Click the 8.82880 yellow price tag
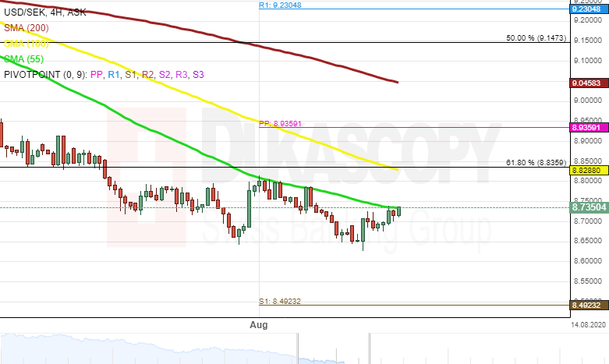This screenshot has width=609, height=364. pos(585,169)
